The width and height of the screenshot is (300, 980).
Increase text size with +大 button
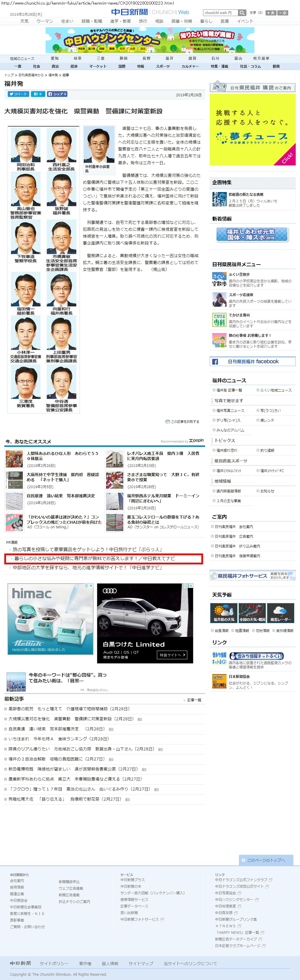coord(271,13)
